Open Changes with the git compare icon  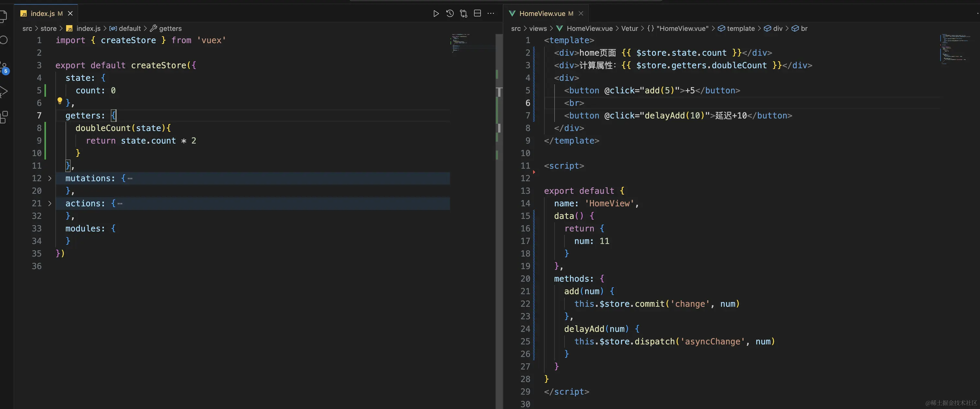click(463, 13)
